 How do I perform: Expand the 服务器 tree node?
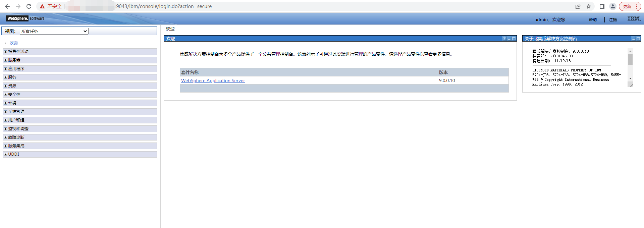coord(5,60)
